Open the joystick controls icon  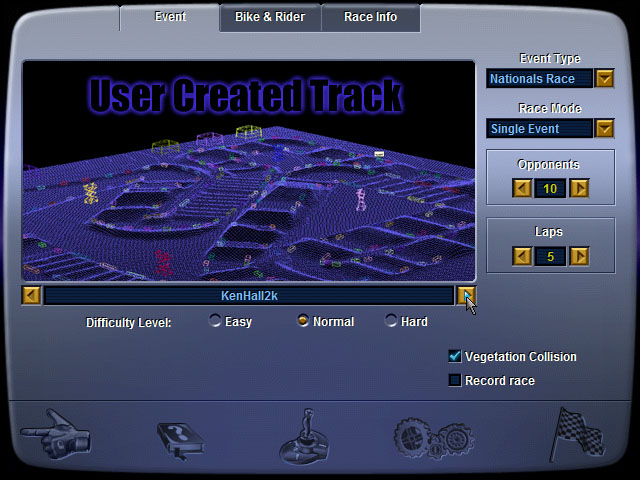coord(304,437)
